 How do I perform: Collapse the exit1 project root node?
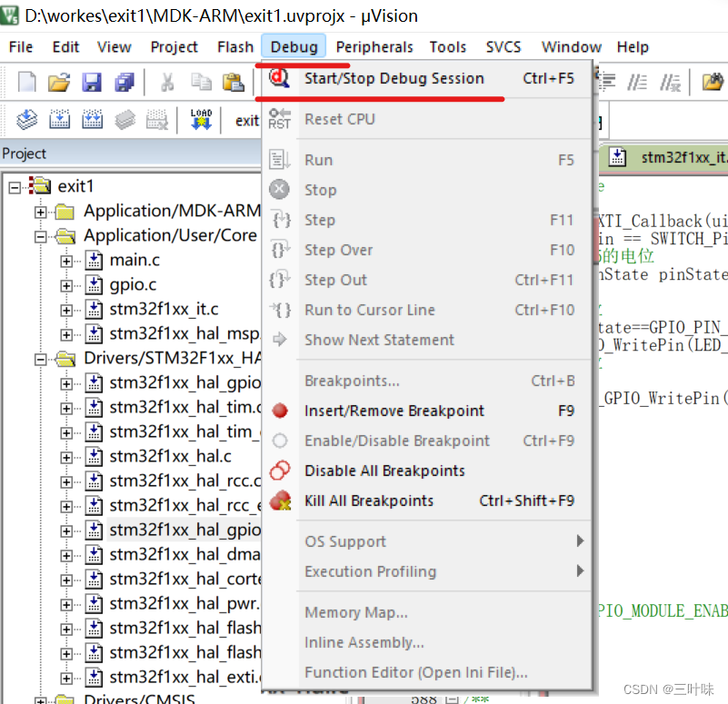pos(15,187)
